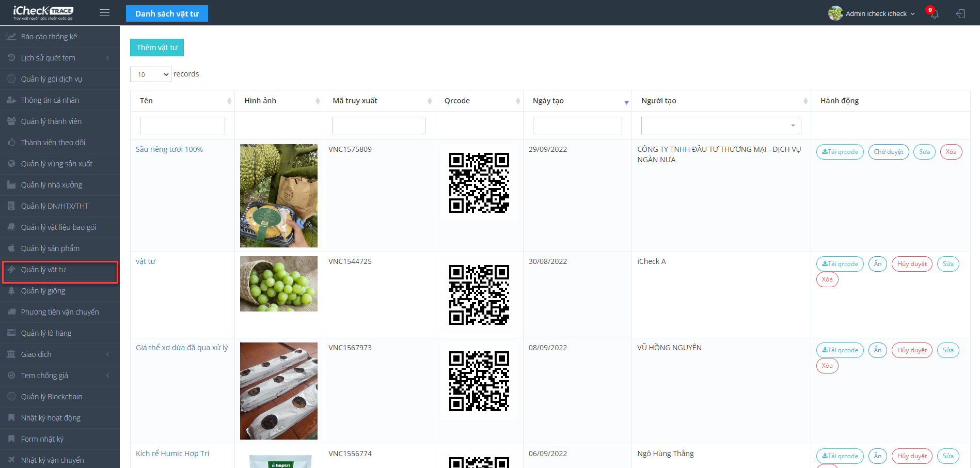Screen dimensions: 980x468
Task: Click the Admin user avatar picture
Action: pos(835,13)
